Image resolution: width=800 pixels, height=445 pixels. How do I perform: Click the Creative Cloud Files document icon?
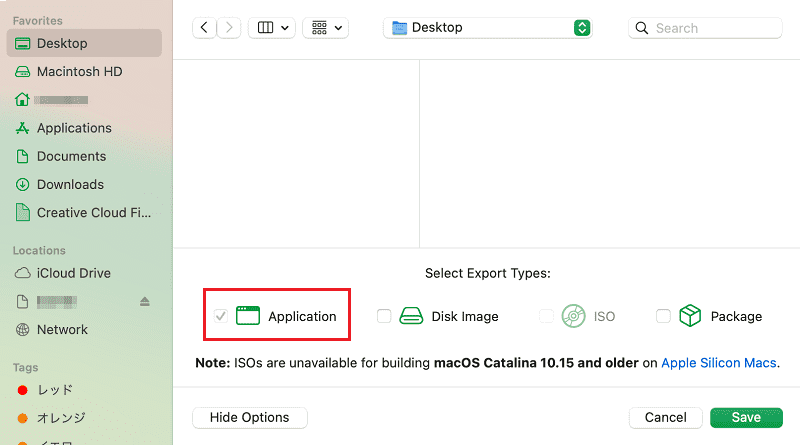pos(22,212)
